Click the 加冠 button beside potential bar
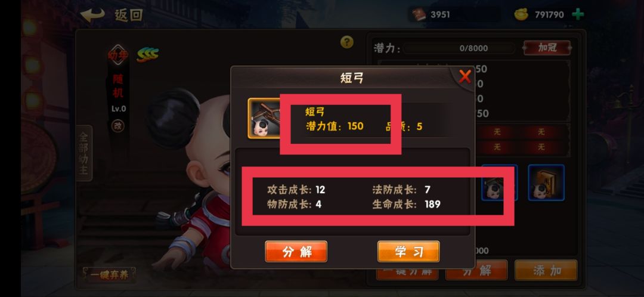This screenshot has width=644, height=297. tap(547, 48)
